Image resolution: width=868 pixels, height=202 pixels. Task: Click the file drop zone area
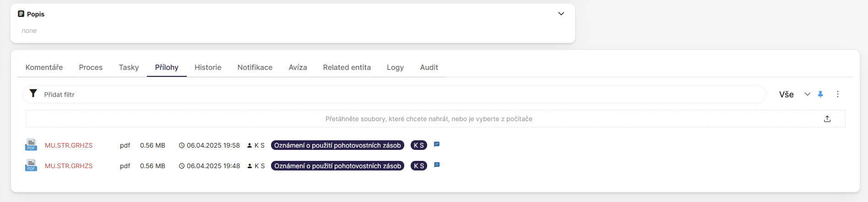click(x=429, y=119)
